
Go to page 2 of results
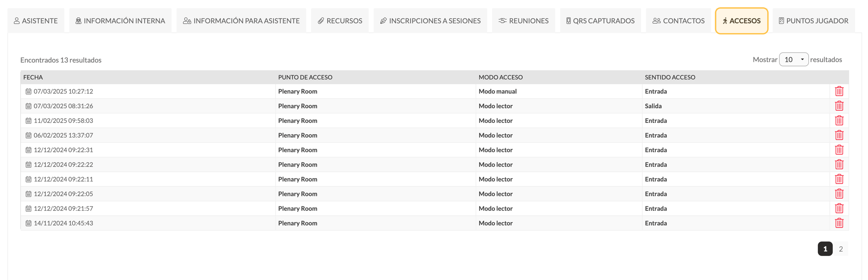click(840, 249)
